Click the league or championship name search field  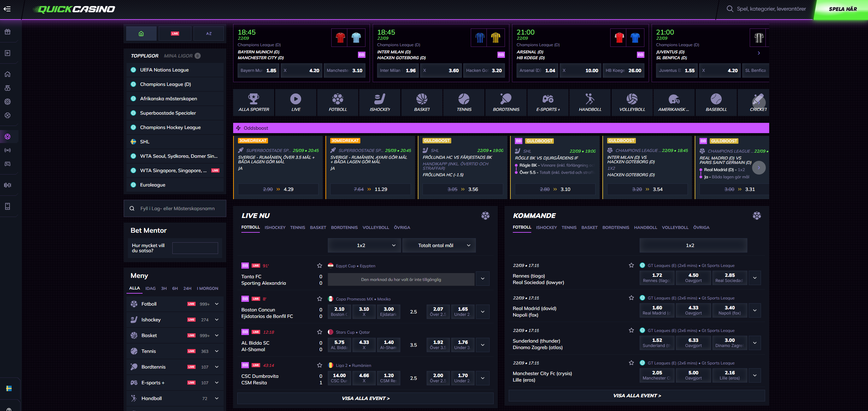coord(175,208)
